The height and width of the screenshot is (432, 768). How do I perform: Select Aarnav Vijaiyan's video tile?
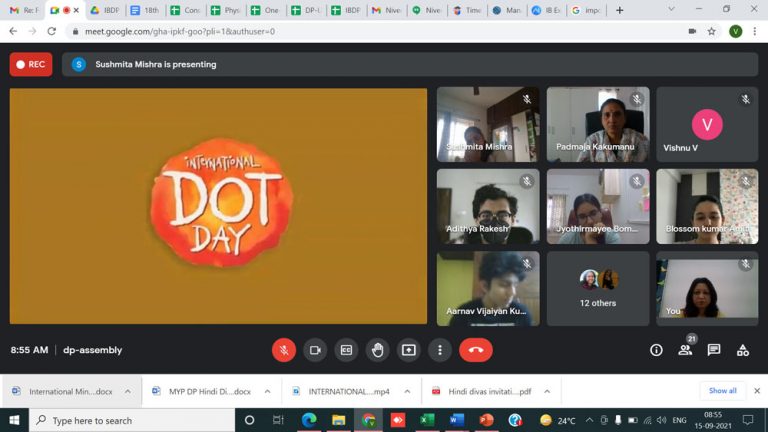[x=488, y=288]
